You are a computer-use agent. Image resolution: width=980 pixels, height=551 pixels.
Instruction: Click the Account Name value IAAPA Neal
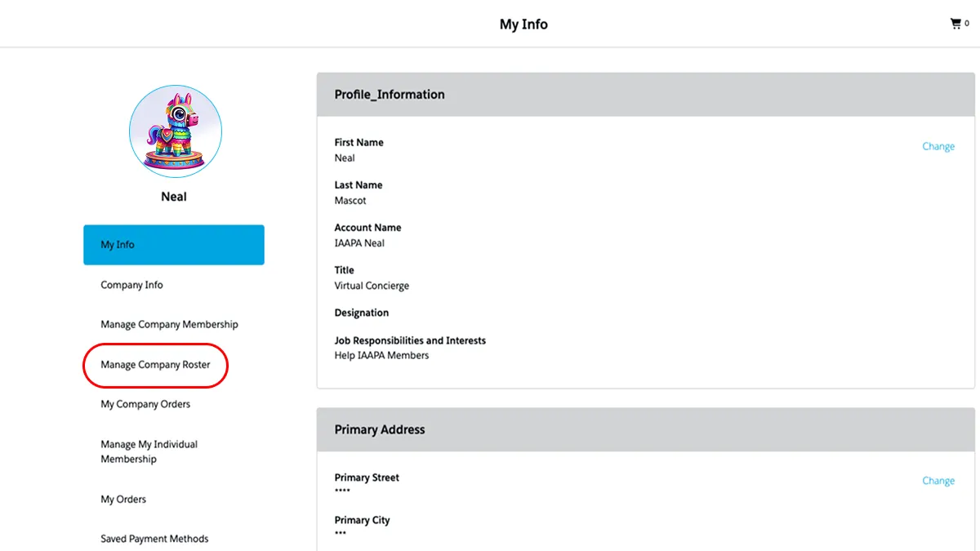(x=359, y=243)
